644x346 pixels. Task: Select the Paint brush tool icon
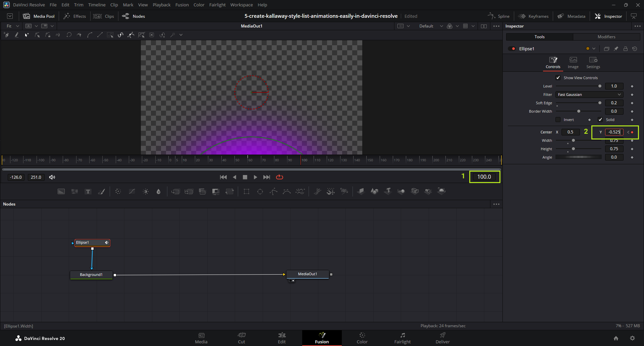coord(101,191)
